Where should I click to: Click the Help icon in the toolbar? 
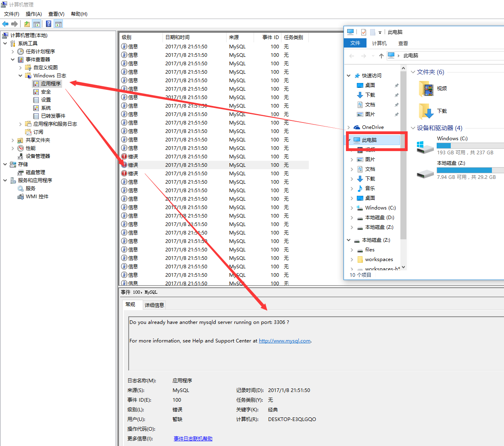tap(48, 24)
